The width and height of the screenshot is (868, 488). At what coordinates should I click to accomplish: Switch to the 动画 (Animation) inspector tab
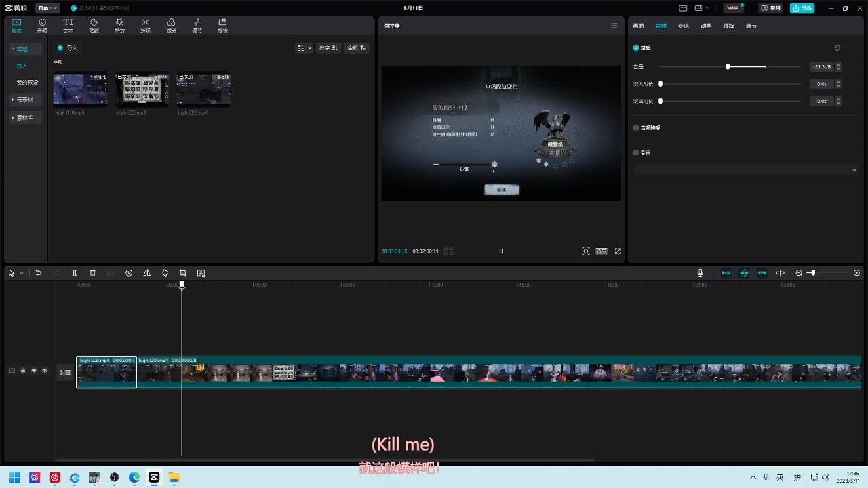(706, 26)
